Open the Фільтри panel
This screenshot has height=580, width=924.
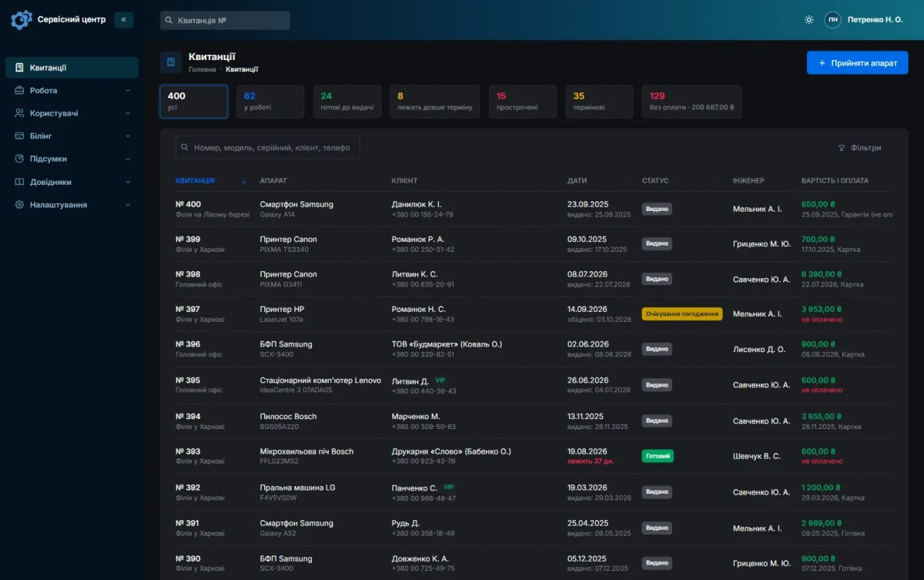(859, 148)
